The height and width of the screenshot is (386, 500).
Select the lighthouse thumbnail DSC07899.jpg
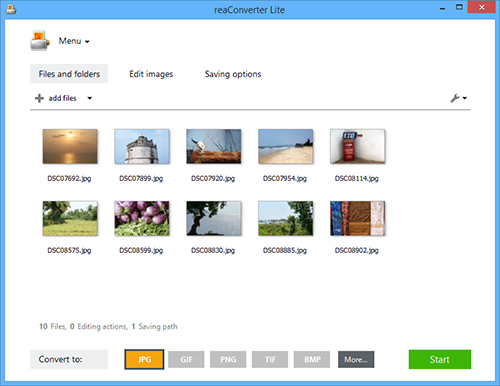coord(142,146)
